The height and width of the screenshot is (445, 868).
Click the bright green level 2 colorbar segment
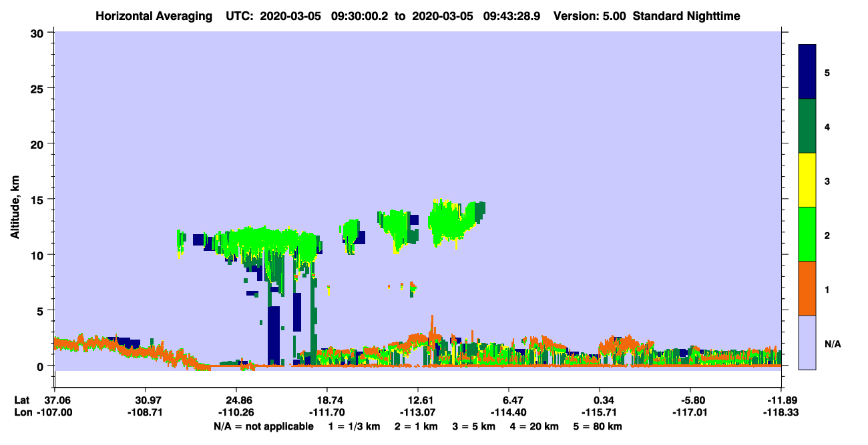tap(807, 234)
